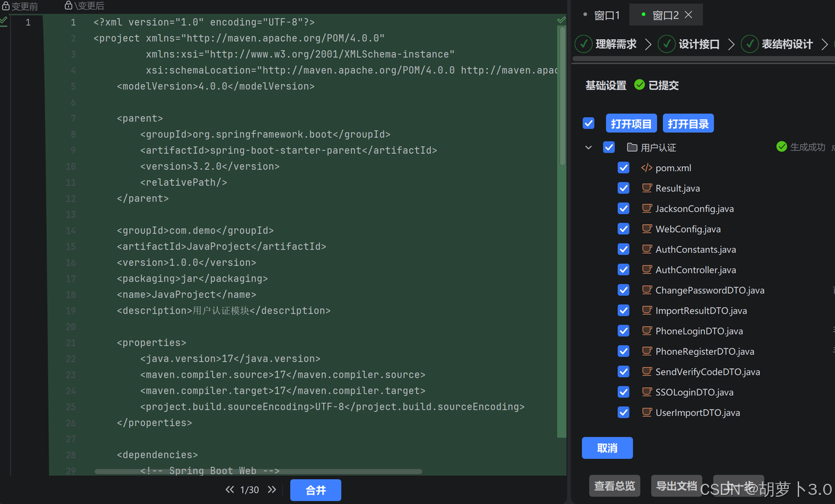Viewport: 835px width, 504px height.
Task: Uncheck the WebConfig.java checkbox
Action: click(x=624, y=229)
